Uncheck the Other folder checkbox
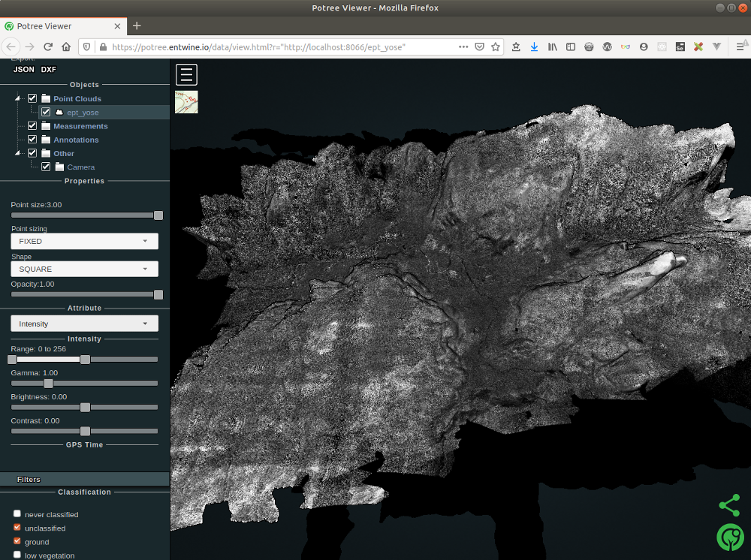This screenshot has height=560, width=751. click(32, 153)
